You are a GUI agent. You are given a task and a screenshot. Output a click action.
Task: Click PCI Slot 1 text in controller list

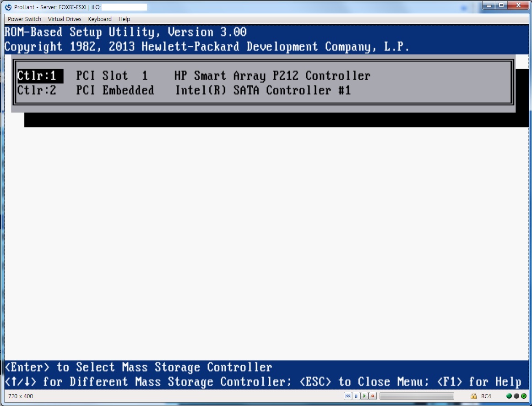click(112, 76)
